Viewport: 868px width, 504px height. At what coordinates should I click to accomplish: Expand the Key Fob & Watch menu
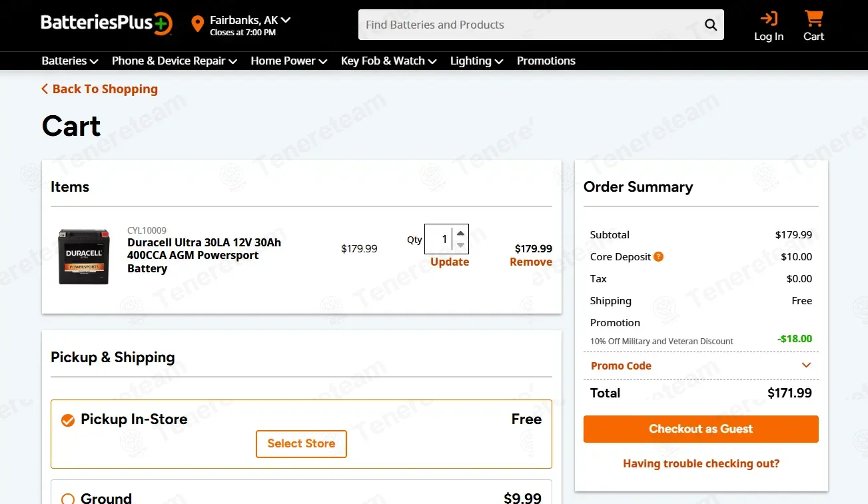coord(389,61)
